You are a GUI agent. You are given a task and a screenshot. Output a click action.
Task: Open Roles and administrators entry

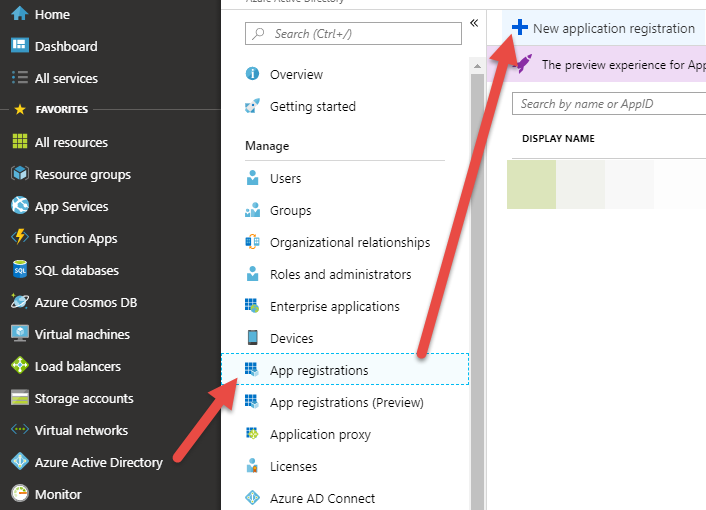point(340,275)
